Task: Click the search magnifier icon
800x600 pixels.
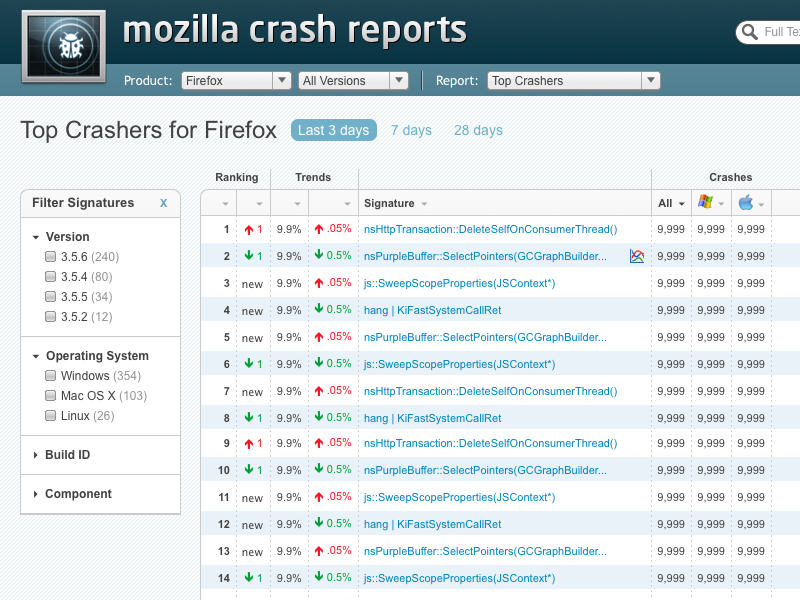Action: click(749, 32)
